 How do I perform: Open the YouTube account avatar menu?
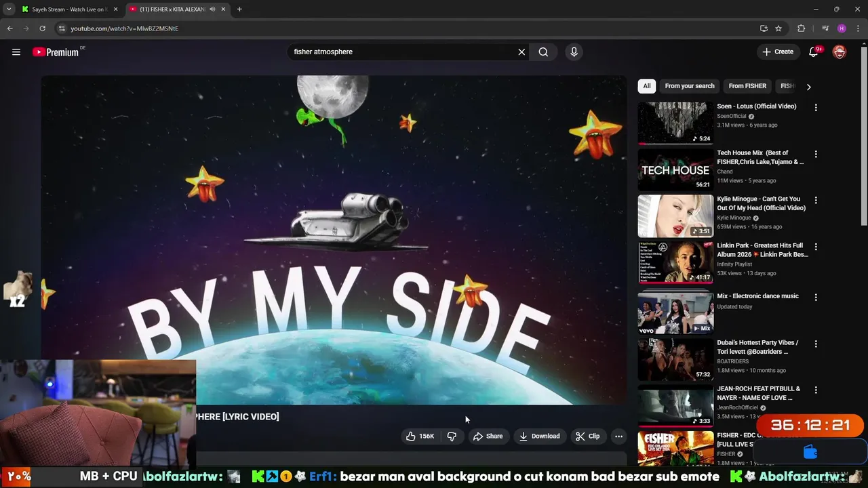click(x=840, y=52)
